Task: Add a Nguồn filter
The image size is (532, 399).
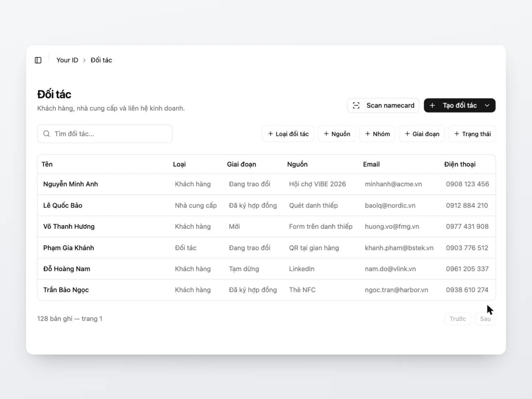Action: click(337, 134)
